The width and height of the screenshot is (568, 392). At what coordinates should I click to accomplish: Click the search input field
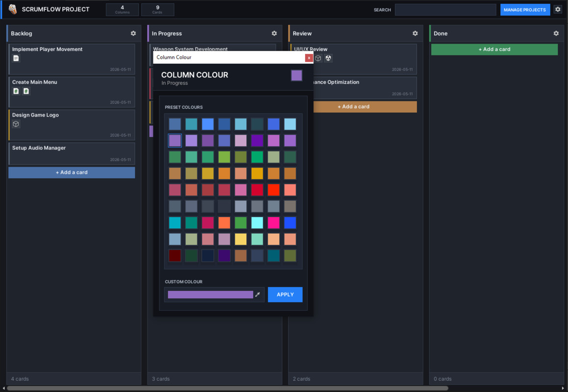(x=445, y=10)
